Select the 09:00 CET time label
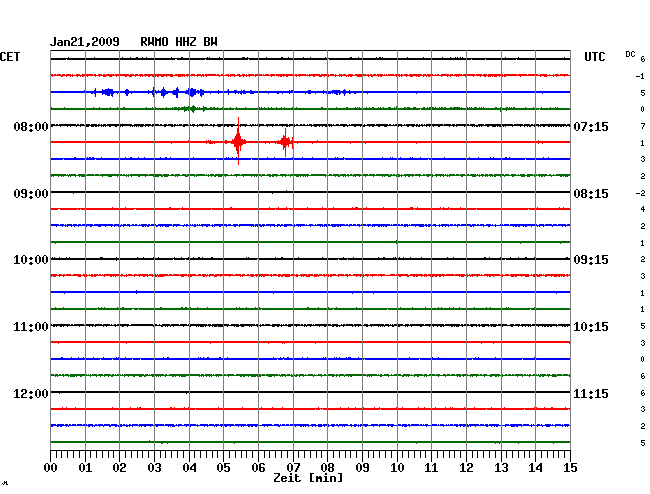This screenshot has width=650, height=494. click(x=31, y=194)
